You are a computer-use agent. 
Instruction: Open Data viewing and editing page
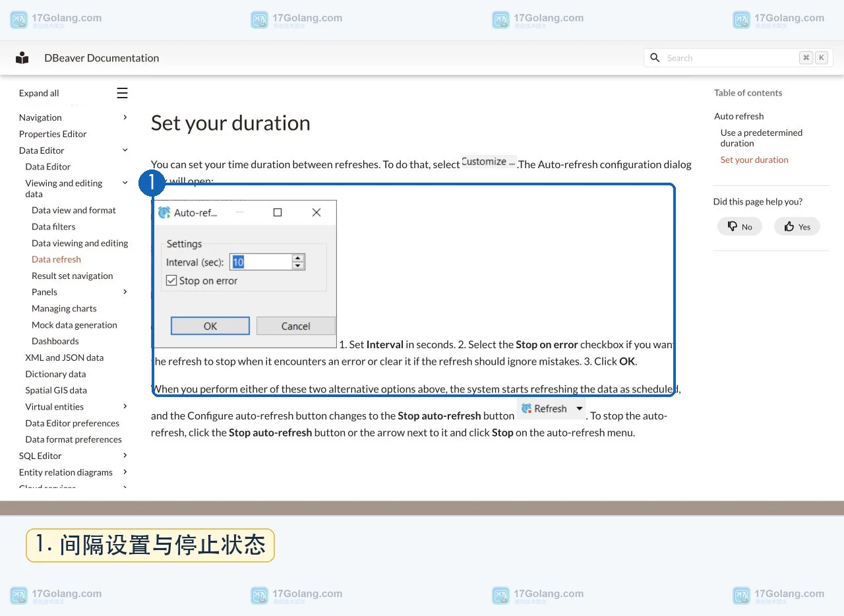[80, 243]
